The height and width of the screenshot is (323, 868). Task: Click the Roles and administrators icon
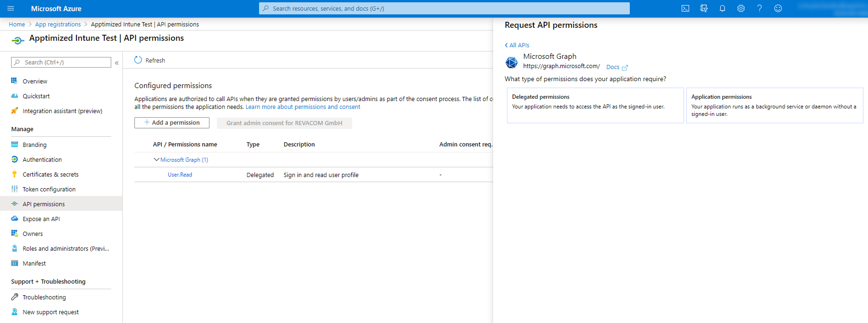(x=14, y=248)
